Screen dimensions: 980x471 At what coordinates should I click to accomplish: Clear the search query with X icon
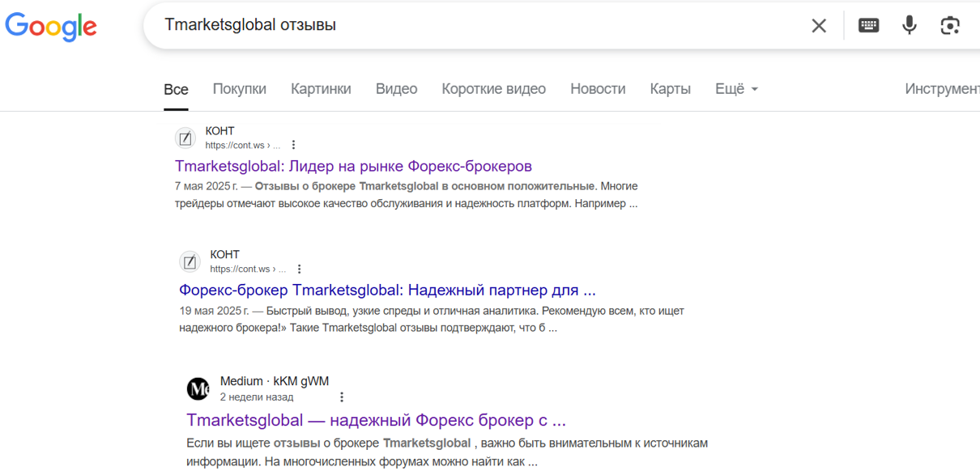pyautogui.click(x=819, y=26)
